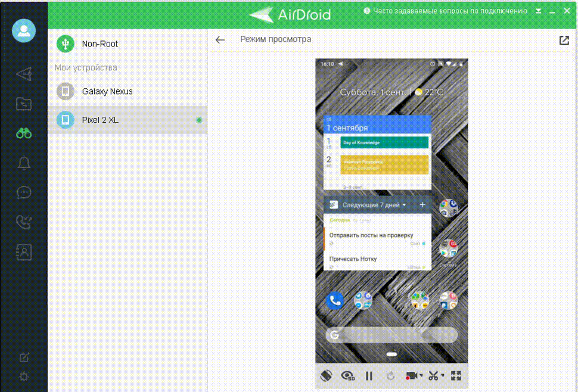The width and height of the screenshot is (578, 392).
Task: Open the call logs phone section
Action: 24,222
